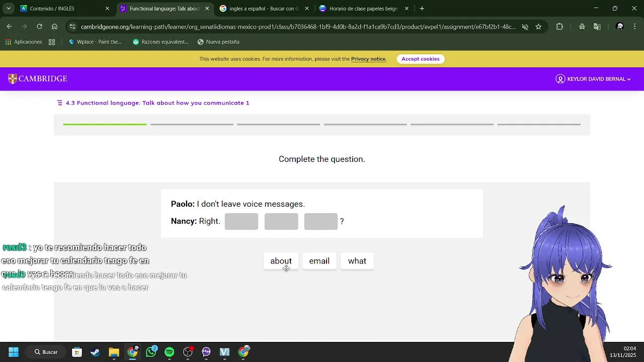Image resolution: width=644 pixels, height=362 pixels.
Task: Close the Contenido / INGLÉS tab
Action: point(107,9)
